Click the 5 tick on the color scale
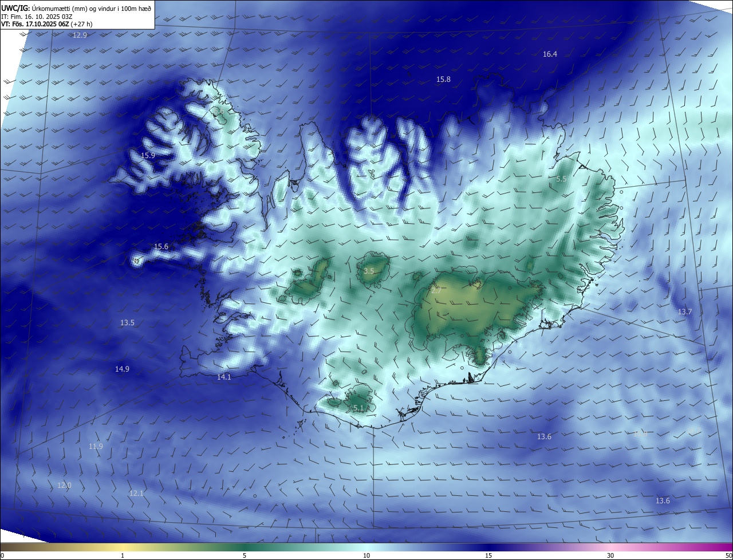Image resolution: width=733 pixels, height=560 pixels. click(x=245, y=555)
